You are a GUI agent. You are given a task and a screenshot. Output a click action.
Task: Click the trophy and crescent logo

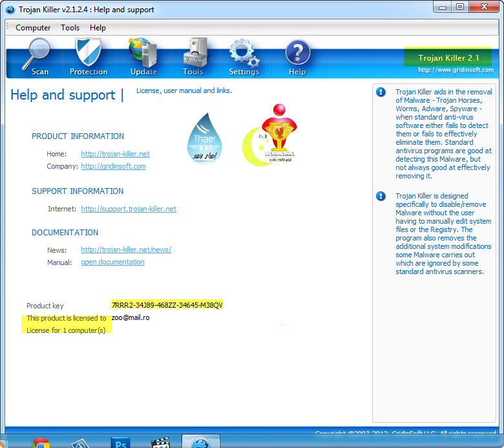[269, 135]
